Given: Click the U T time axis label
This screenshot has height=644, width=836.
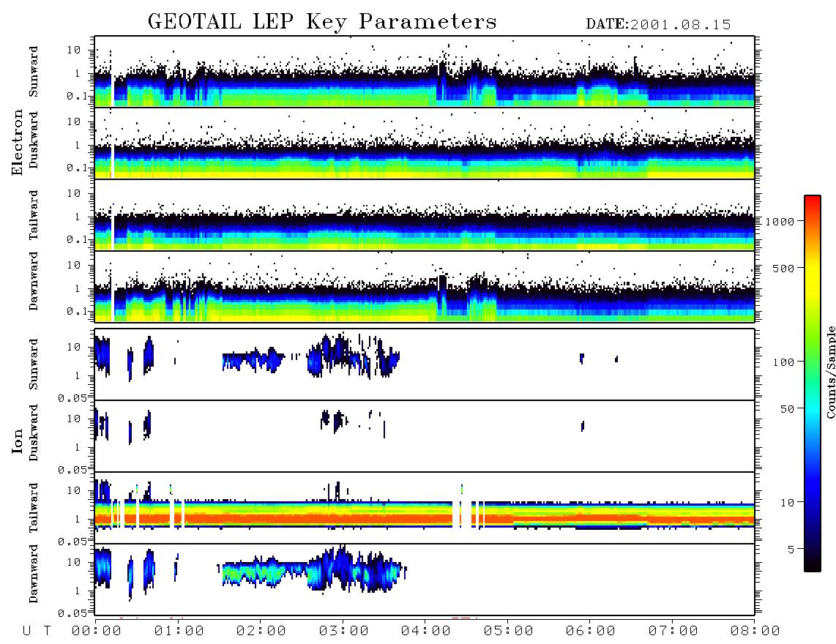Looking at the screenshot, I should point(37,632).
